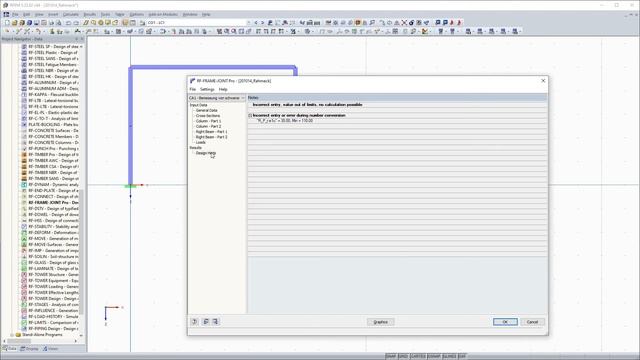Click the green support node in model view
Image resolution: width=640 pixels, height=360 pixels.
point(131,186)
